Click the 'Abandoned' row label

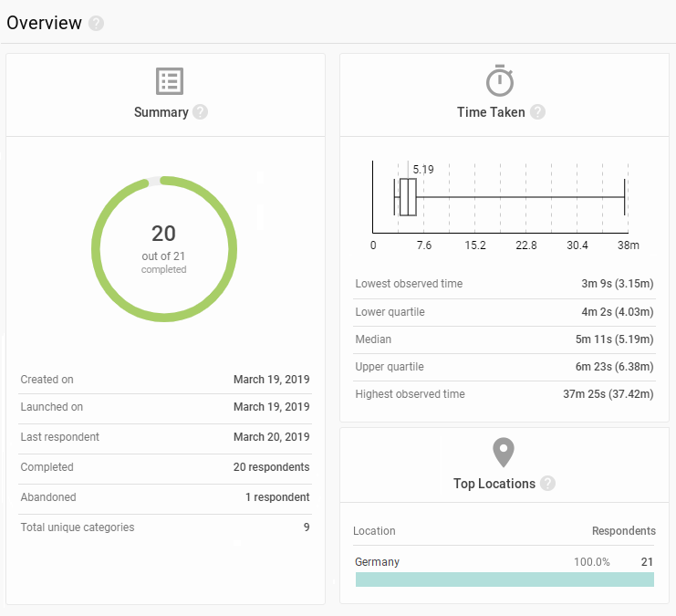(48, 497)
